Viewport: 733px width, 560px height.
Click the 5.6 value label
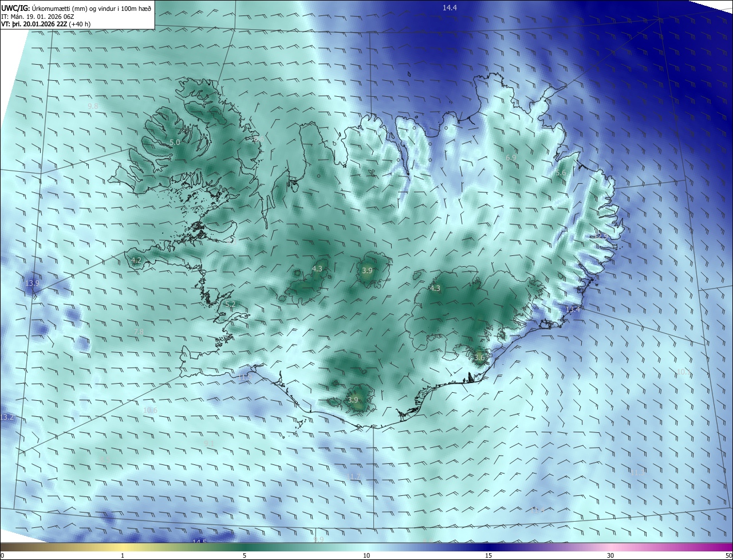coord(561,173)
